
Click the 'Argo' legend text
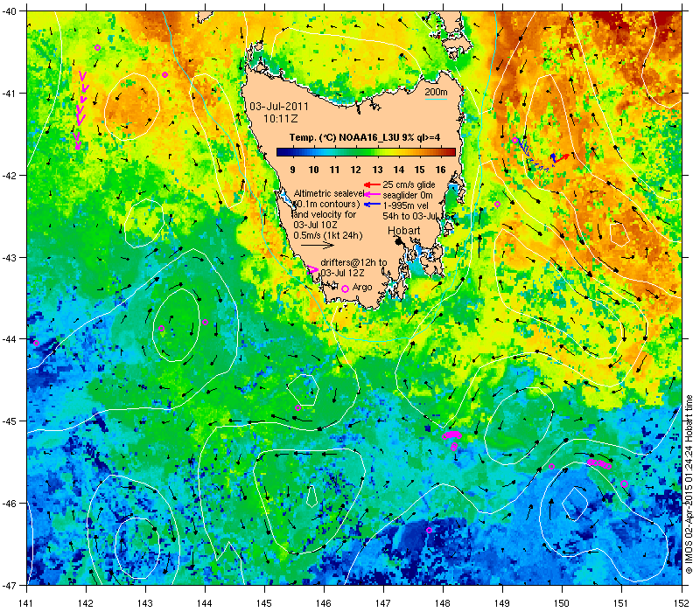(x=362, y=288)
